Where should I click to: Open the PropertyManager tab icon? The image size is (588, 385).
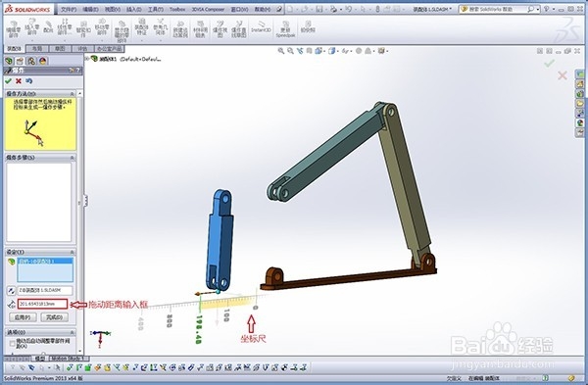(20, 61)
